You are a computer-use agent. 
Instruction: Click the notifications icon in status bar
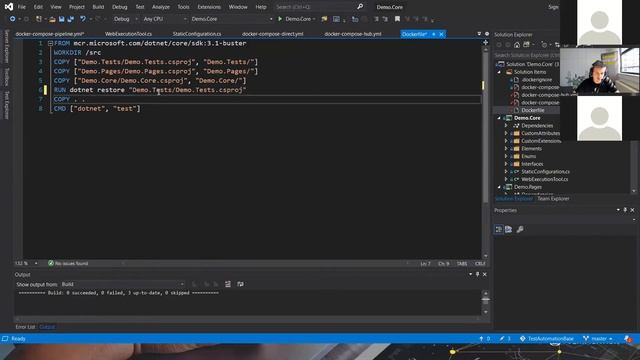tap(628, 339)
